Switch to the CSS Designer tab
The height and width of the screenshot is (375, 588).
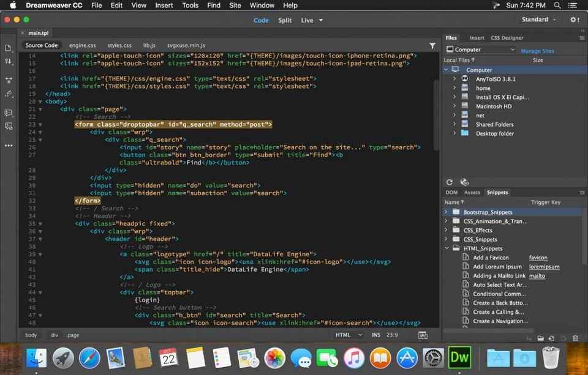coord(507,37)
